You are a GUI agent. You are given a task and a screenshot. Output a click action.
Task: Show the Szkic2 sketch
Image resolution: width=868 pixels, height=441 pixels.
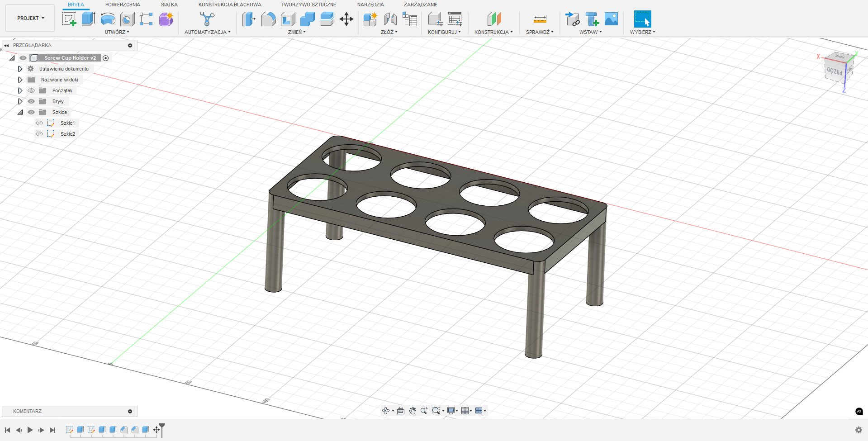39,134
